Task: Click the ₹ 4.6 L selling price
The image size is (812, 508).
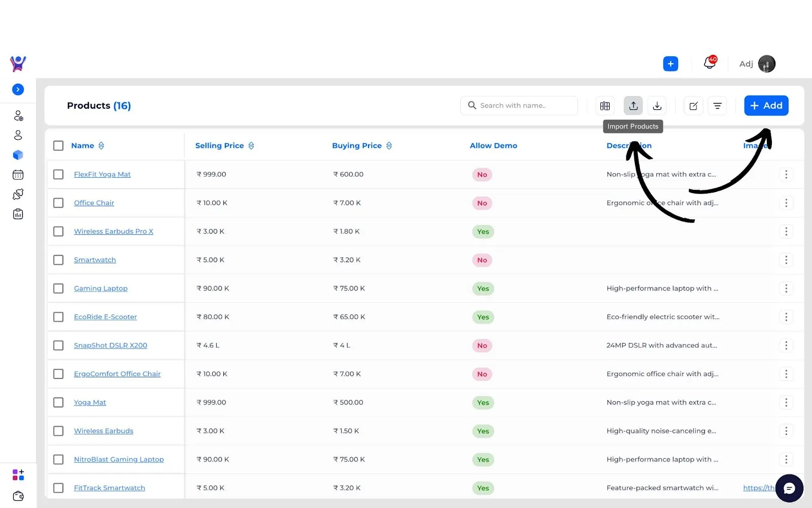Action: pos(208,345)
